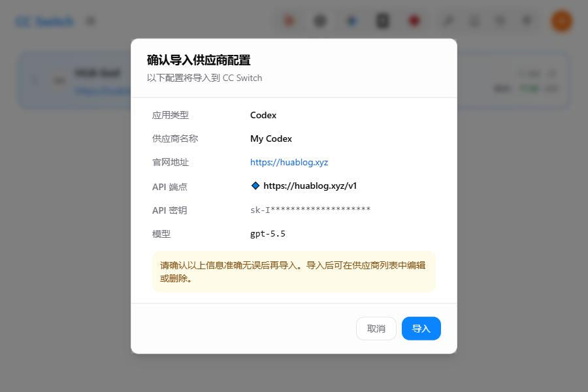
Task: Click the provider name My Codex
Action: point(271,139)
